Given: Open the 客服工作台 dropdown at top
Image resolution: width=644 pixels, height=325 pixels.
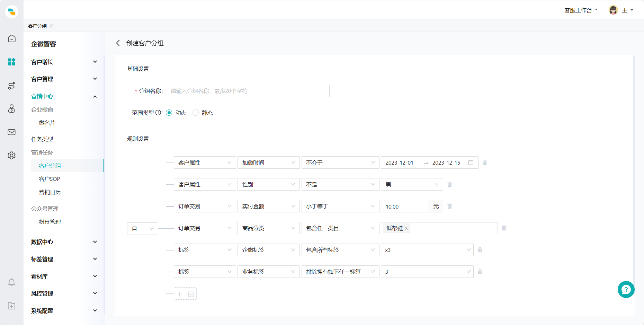Looking at the screenshot, I should pyautogui.click(x=581, y=10).
